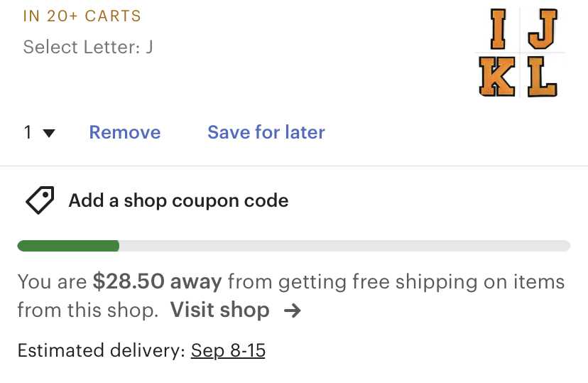
Task: Click the orange letter K patch image
Action: [497, 77]
